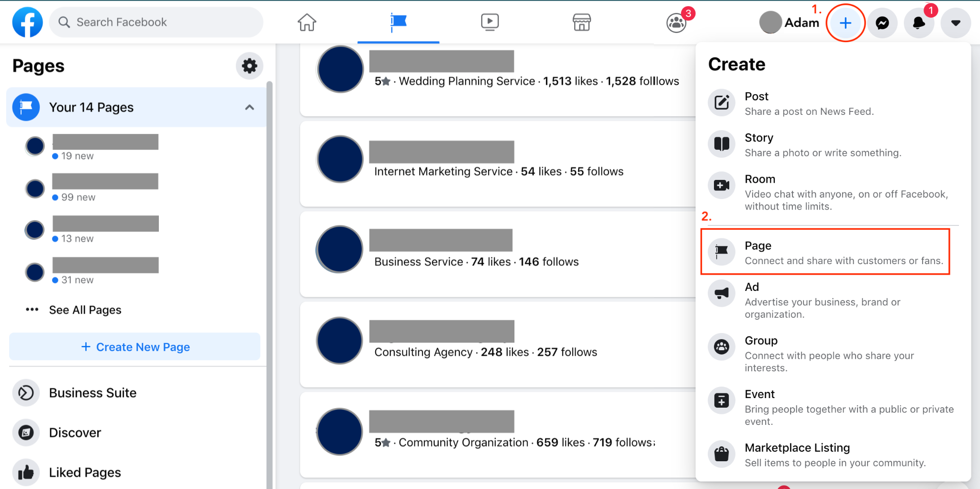Open Liked Pages

point(85,472)
